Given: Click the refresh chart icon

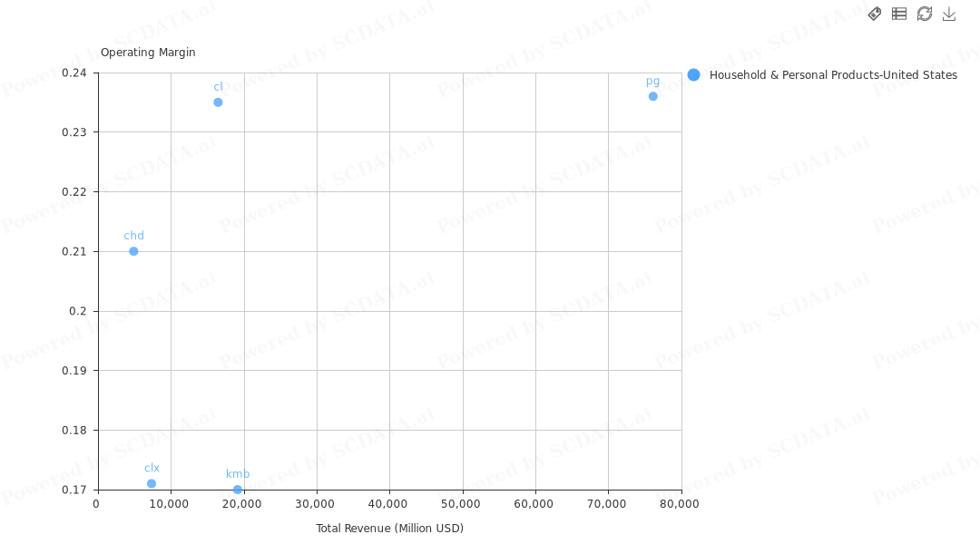Looking at the screenshot, I should [925, 14].
